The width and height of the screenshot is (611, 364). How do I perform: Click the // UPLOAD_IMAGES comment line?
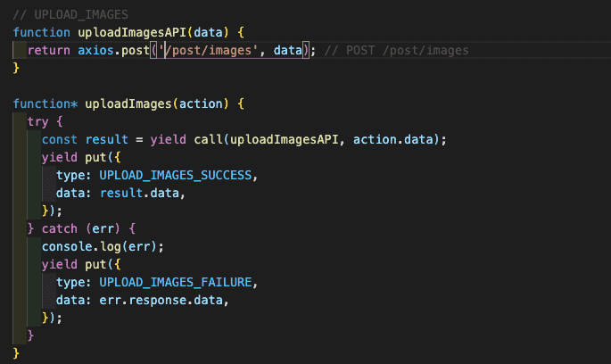click(70, 13)
